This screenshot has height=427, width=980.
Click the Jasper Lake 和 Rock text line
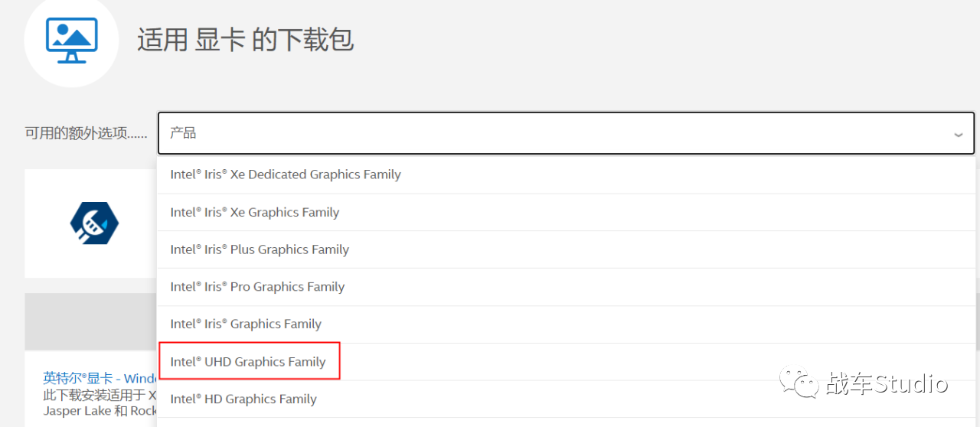(x=100, y=411)
